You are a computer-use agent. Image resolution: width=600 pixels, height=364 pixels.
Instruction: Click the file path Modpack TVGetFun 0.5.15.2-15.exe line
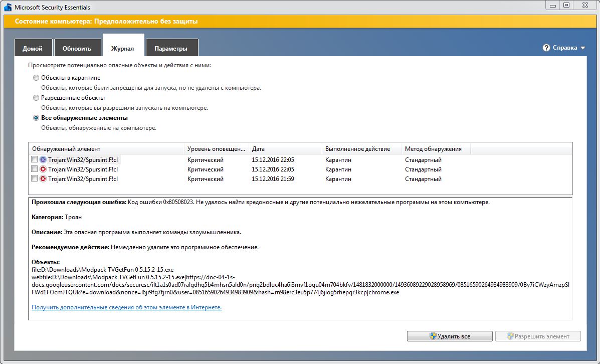(x=103, y=269)
